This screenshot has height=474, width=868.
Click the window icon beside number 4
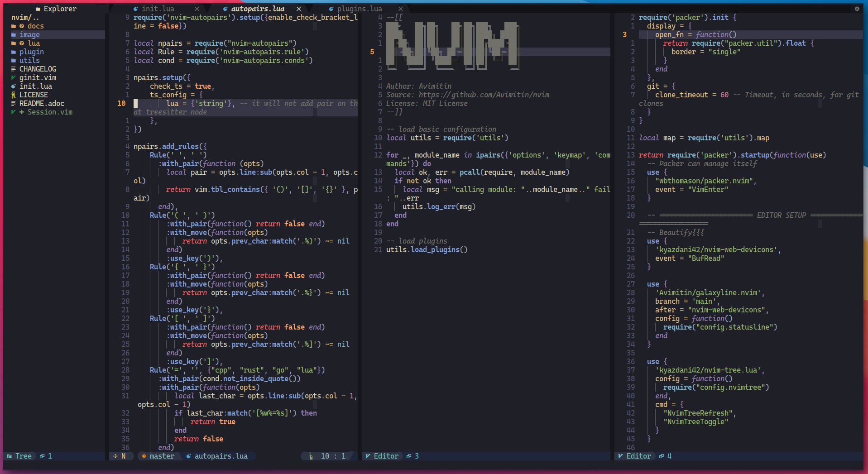pyautogui.click(x=662, y=456)
